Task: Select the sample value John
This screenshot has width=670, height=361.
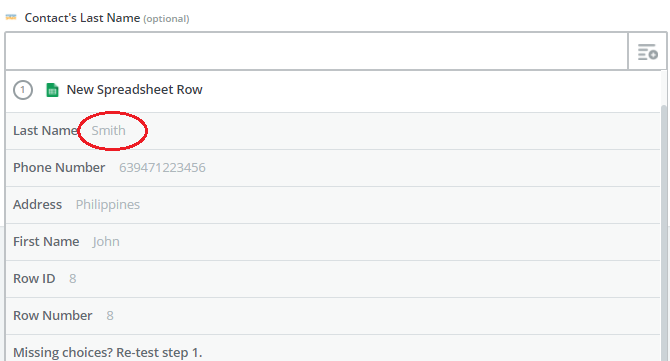Action: tap(106, 242)
